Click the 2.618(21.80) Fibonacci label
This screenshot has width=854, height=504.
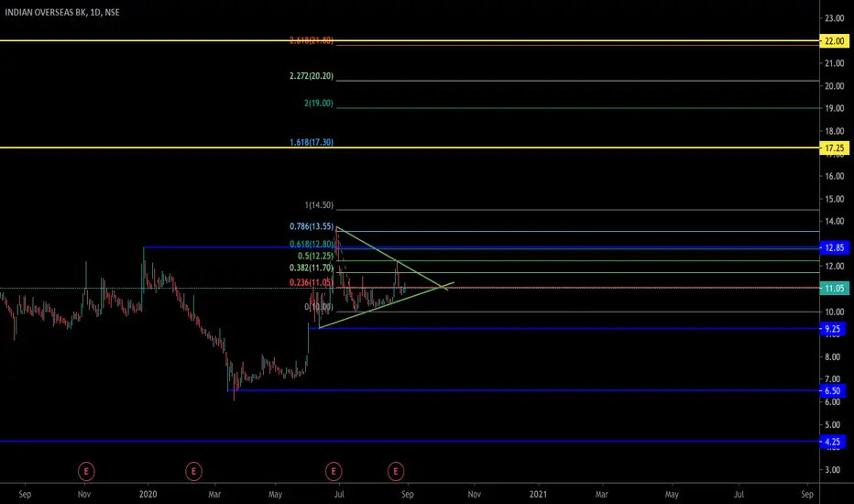[312, 40]
